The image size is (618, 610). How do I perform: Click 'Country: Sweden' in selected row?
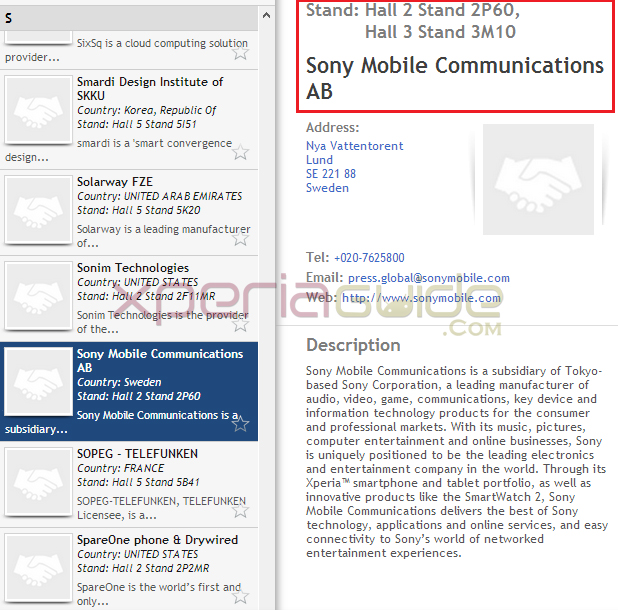point(119,382)
